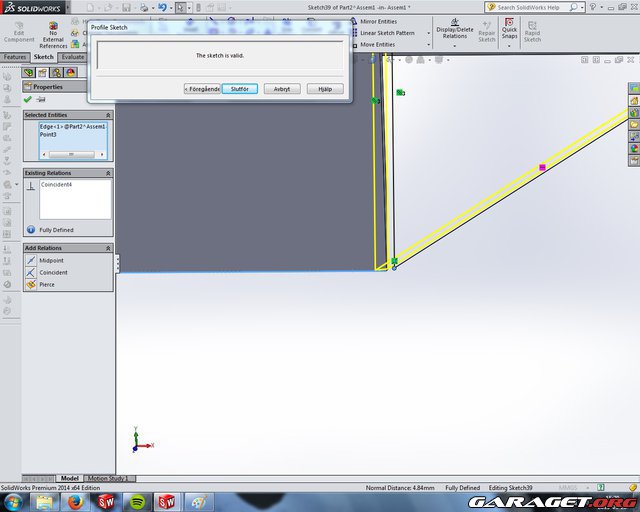Click the Föregående button in the dialog

coord(202,89)
